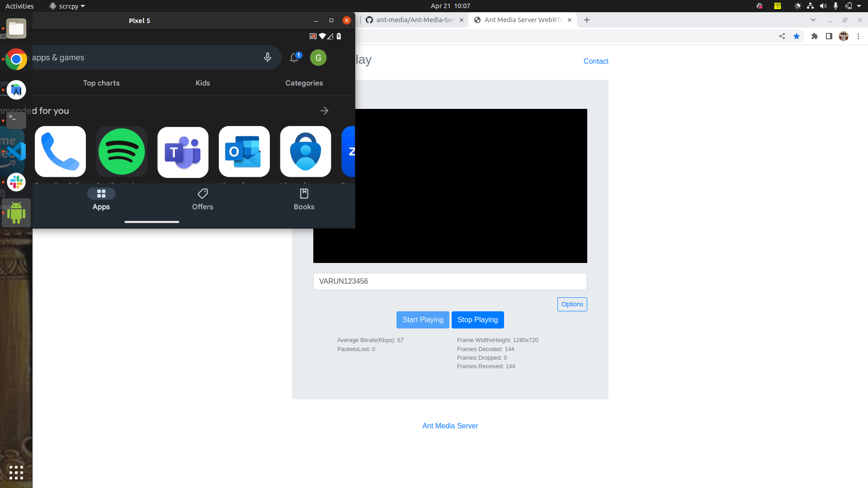Switch to the ant-media GitHub tab
This screenshot has width=868, height=488.
411,20
